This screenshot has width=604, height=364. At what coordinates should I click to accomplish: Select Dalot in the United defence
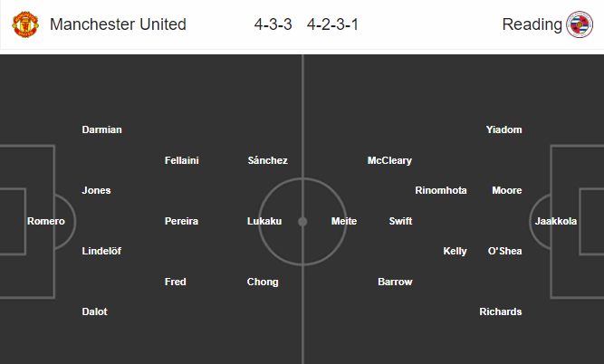point(94,311)
